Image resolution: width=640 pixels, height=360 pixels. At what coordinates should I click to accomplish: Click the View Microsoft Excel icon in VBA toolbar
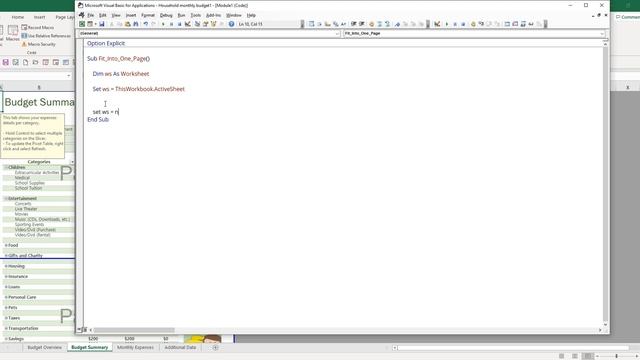[x=82, y=24]
